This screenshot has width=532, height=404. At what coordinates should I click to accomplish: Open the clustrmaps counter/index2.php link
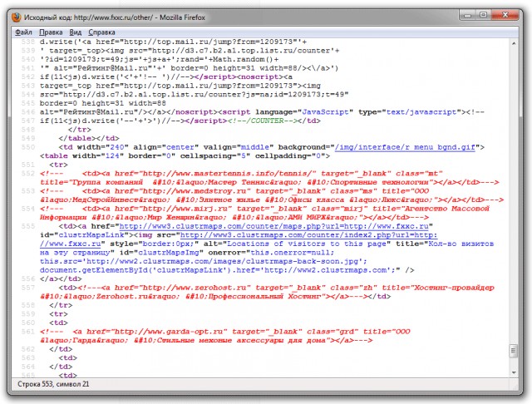pyautogui.click(x=308, y=235)
